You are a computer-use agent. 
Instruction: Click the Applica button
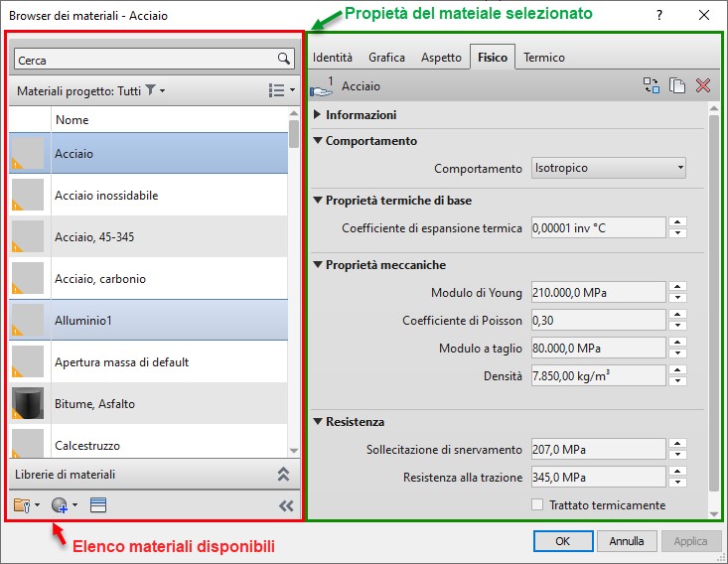click(690, 541)
